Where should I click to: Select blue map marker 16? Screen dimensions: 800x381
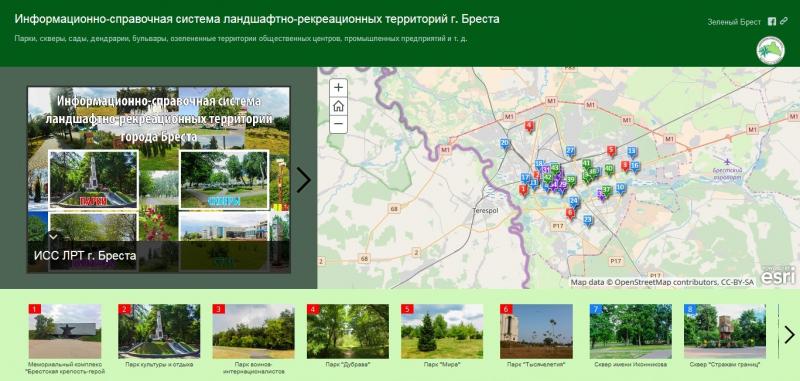pyautogui.click(x=635, y=166)
